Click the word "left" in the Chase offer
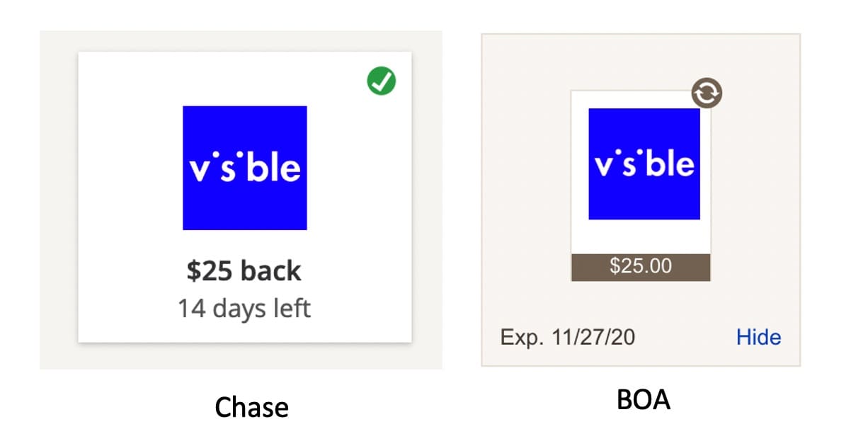This screenshot has height=446, width=868. coord(290,309)
